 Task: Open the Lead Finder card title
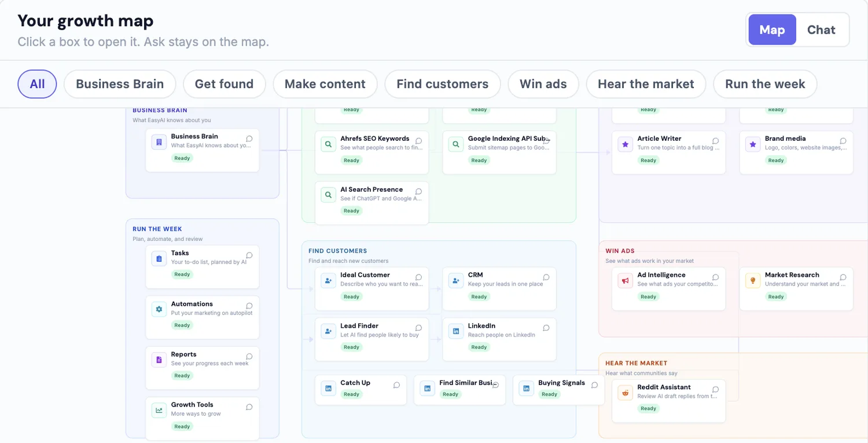pyautogui.click(x=359, y=326)
